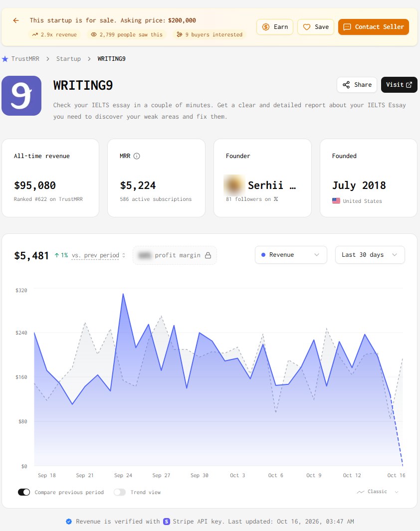Click the chat icon in Contact Seller
420x531 pixels.
347,27
